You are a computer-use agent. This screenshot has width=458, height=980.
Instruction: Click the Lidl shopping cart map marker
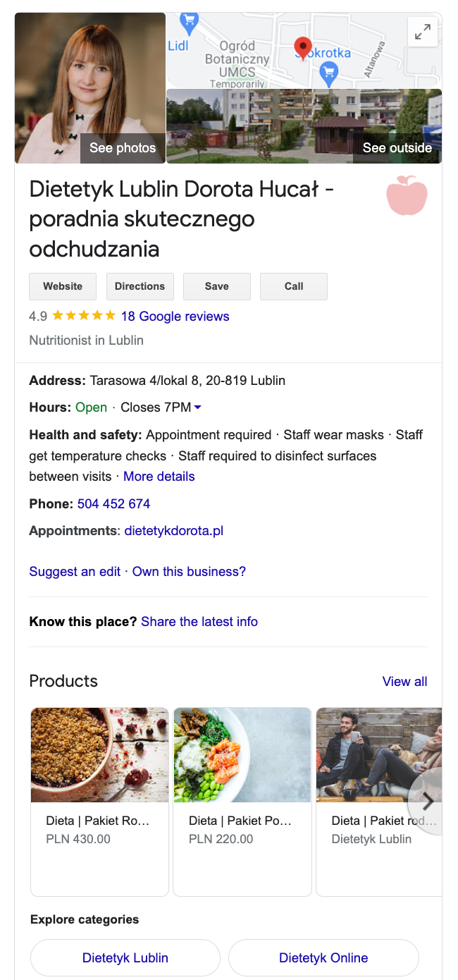189,22
